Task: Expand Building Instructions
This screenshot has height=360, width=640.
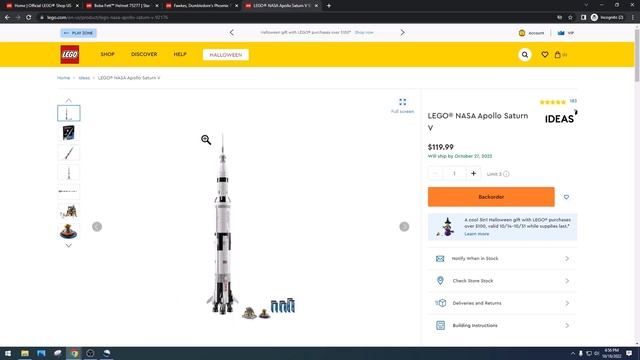Action: click(x=502, y=325)
